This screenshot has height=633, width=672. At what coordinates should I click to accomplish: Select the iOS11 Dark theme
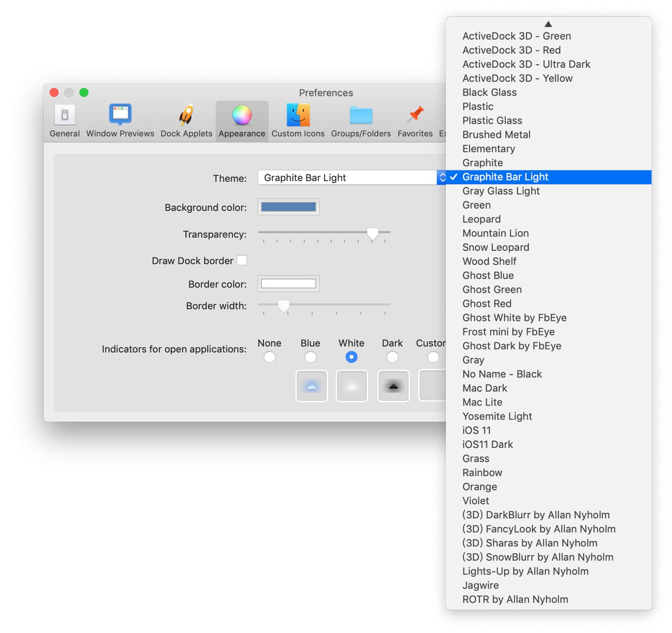point(549,445)
